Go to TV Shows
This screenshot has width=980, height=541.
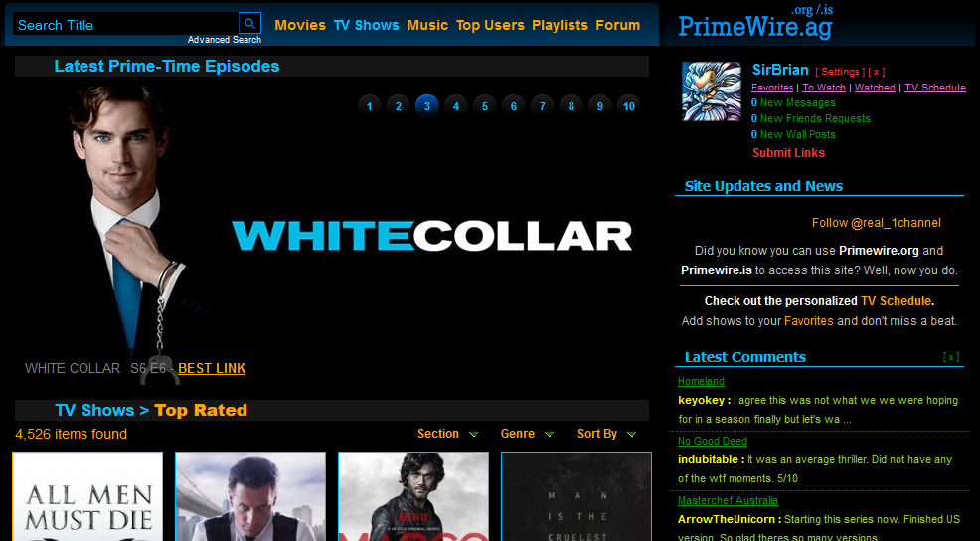tap(366, 25)
